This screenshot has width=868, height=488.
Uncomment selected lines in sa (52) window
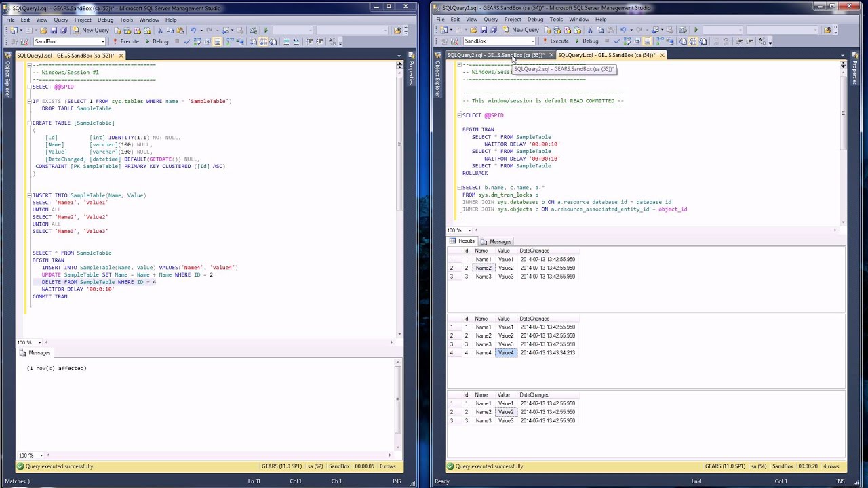tap(296, 41)
